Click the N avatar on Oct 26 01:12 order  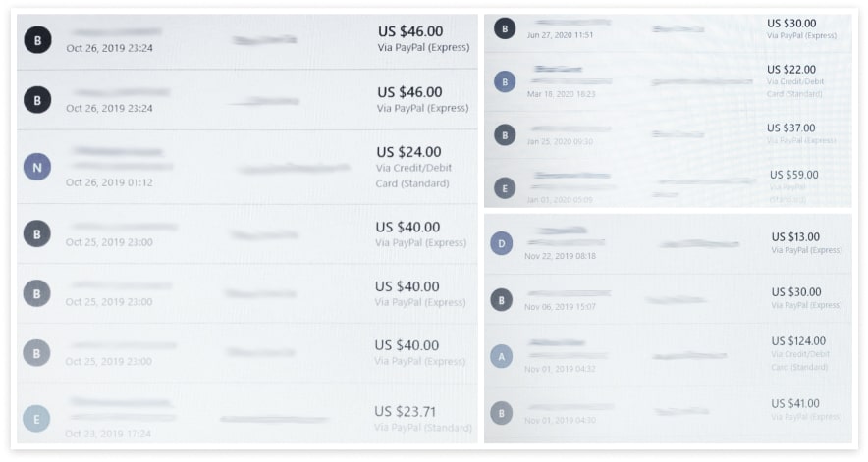pos(37,167)
